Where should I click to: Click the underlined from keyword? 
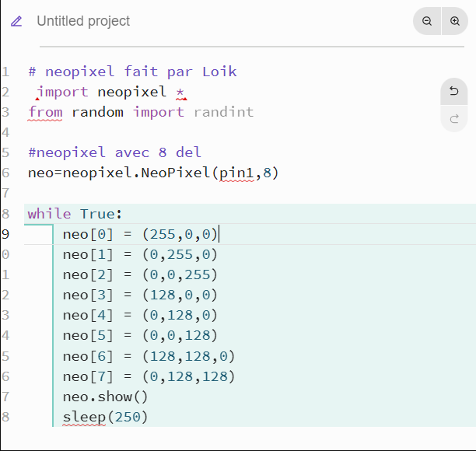pyautogui.click(x=45, y=112)
